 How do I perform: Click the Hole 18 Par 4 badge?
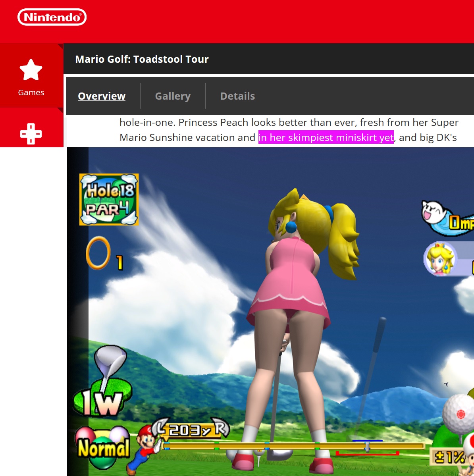pos(109,199)
